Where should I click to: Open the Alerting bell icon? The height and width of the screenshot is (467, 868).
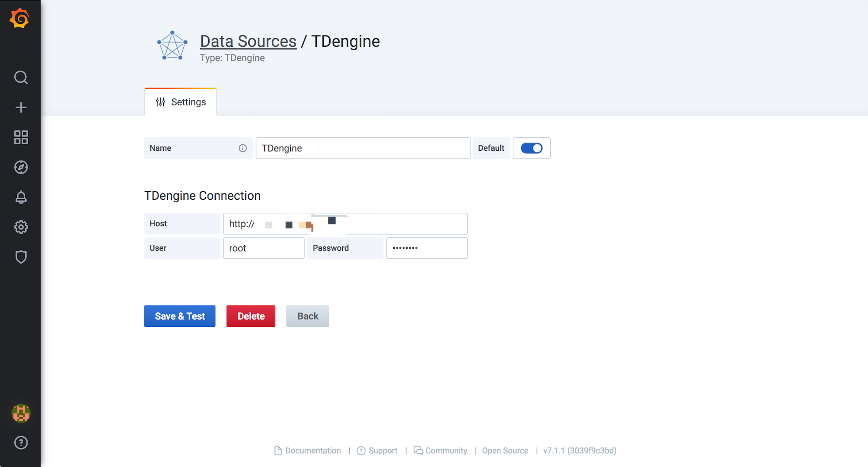tap(21, 197)
